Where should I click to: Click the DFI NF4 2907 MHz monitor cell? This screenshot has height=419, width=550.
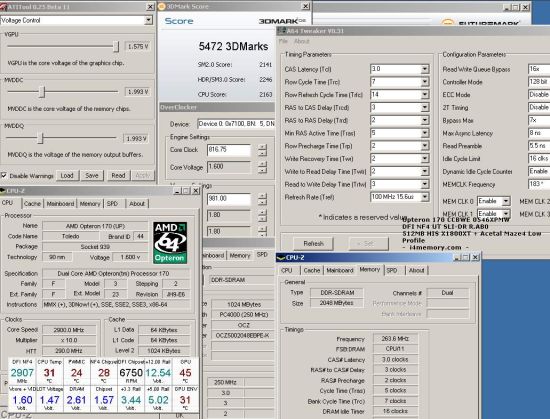[x=22, y=371]
